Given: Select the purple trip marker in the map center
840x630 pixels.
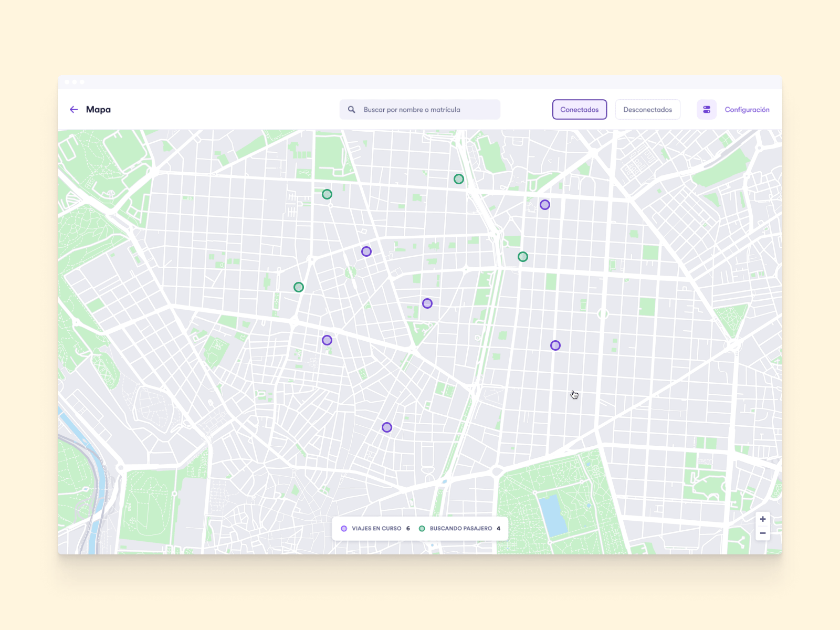Looking at the screenshot, I should 427,302.
